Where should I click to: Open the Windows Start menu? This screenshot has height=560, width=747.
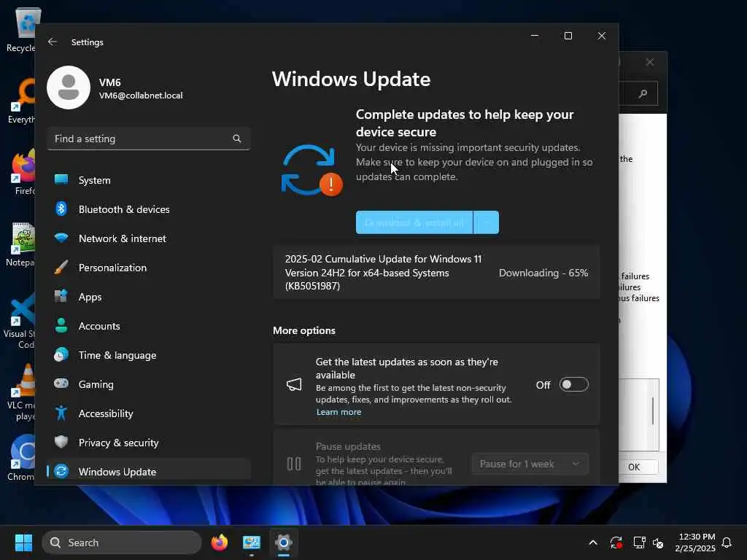23,542
